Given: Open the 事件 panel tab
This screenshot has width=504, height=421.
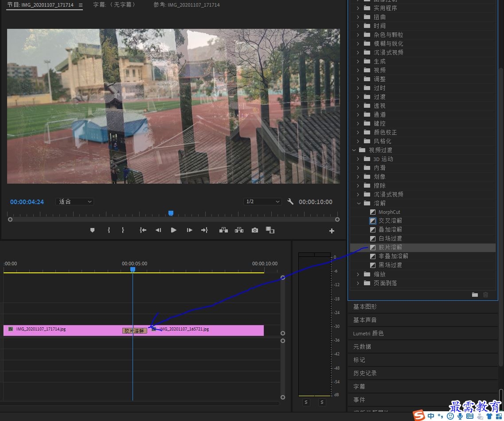Looking at the screenshot, I should [359, 400].
